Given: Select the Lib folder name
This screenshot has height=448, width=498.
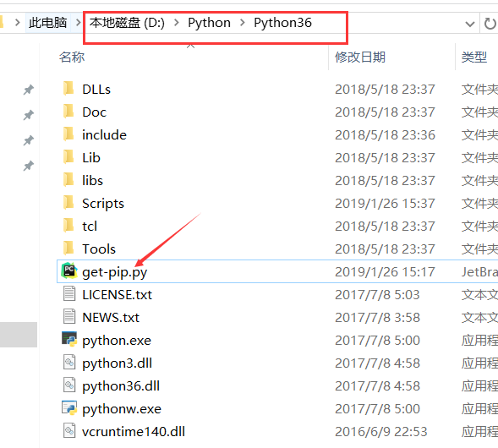Looking at the screenshot, I should [91, 158].
